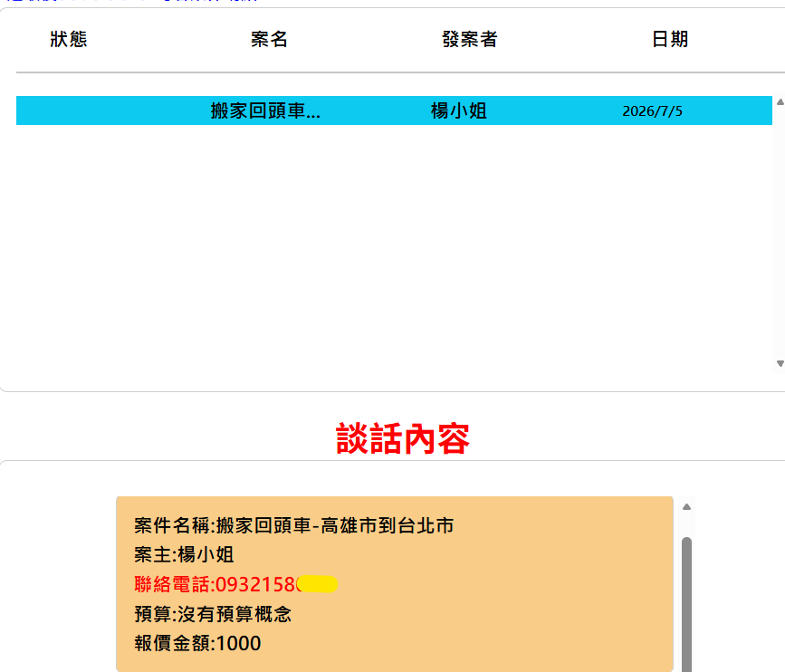Viewport: 785px width, 672px height.
Task: Click the 預算:沒有預算概念 line
Action: pos(213,614)
